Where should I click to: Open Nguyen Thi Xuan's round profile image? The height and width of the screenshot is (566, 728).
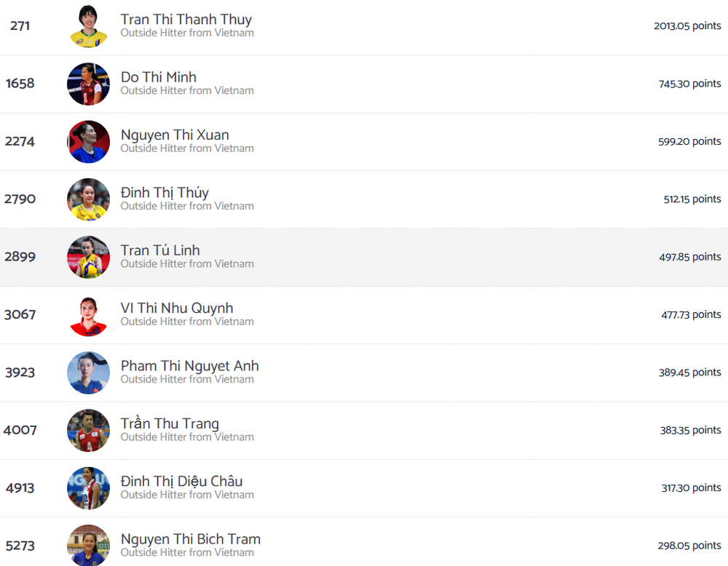click(x=88, y=141)
